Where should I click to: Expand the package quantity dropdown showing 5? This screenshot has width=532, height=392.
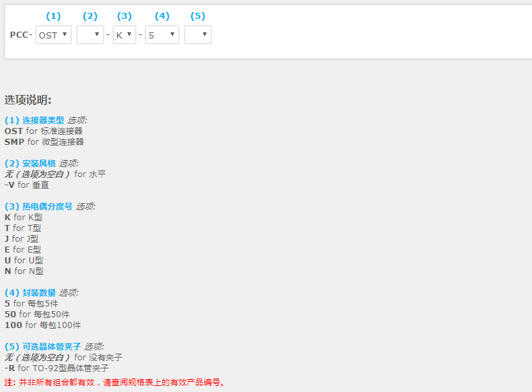coord(162,35)
